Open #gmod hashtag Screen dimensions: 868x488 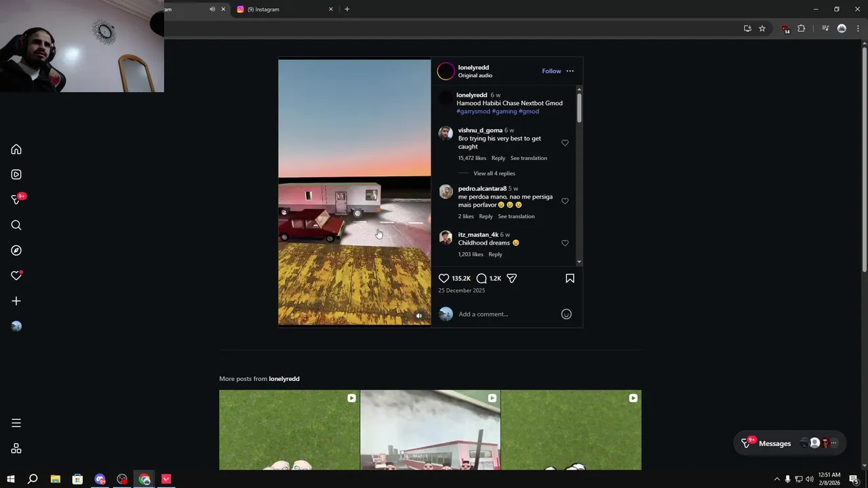[529, 111]
